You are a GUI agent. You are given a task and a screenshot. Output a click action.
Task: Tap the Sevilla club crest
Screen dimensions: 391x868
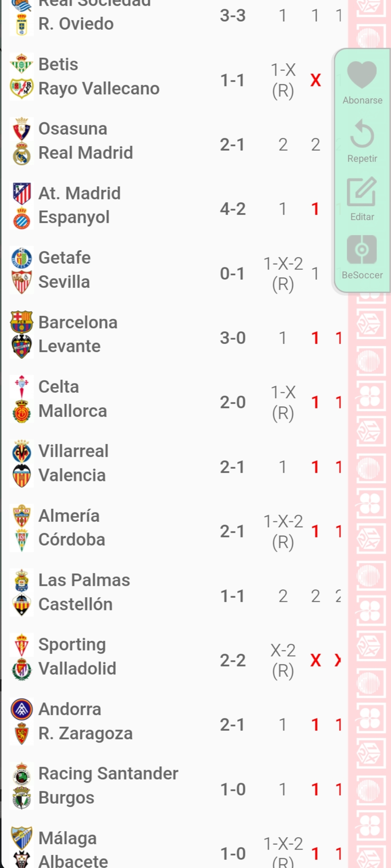click(22, 282)
